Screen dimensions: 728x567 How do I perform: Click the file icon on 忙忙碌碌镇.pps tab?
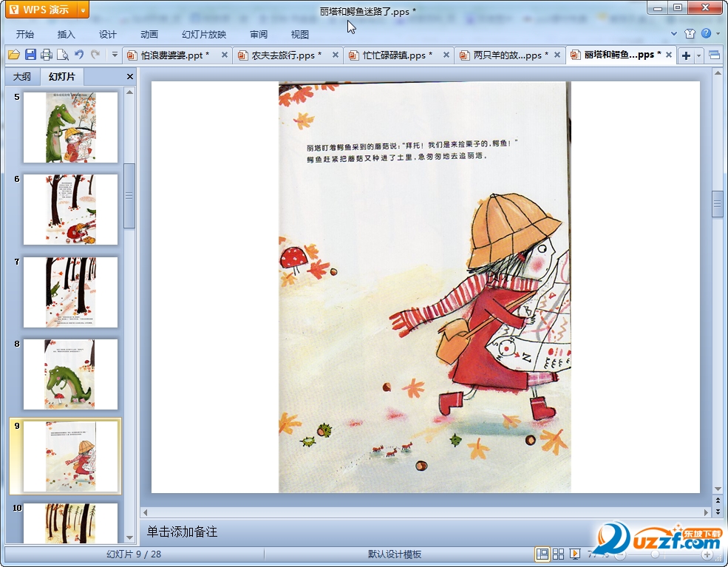click(x=354, y=55)
